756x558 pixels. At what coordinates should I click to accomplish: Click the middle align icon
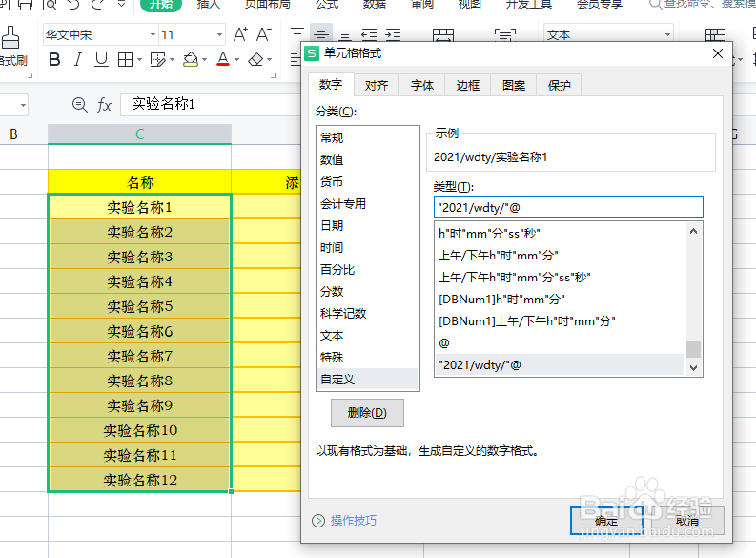tap(321, 33)
